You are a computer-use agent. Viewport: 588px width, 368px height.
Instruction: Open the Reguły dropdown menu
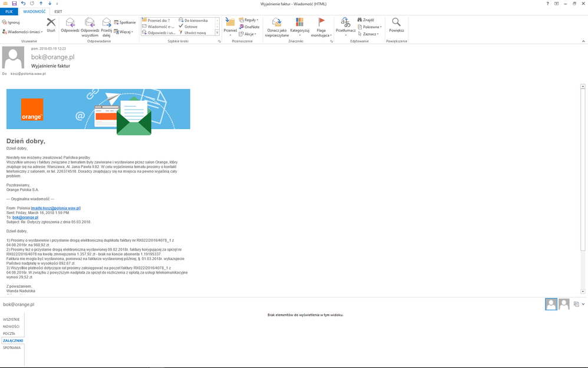click(x=249, y=20)
